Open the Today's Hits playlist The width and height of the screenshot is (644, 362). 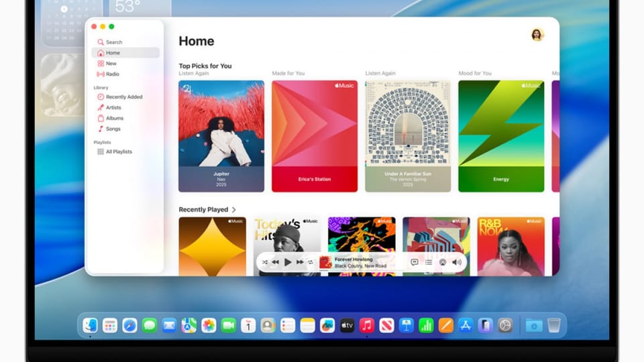[x=287, y=246]
